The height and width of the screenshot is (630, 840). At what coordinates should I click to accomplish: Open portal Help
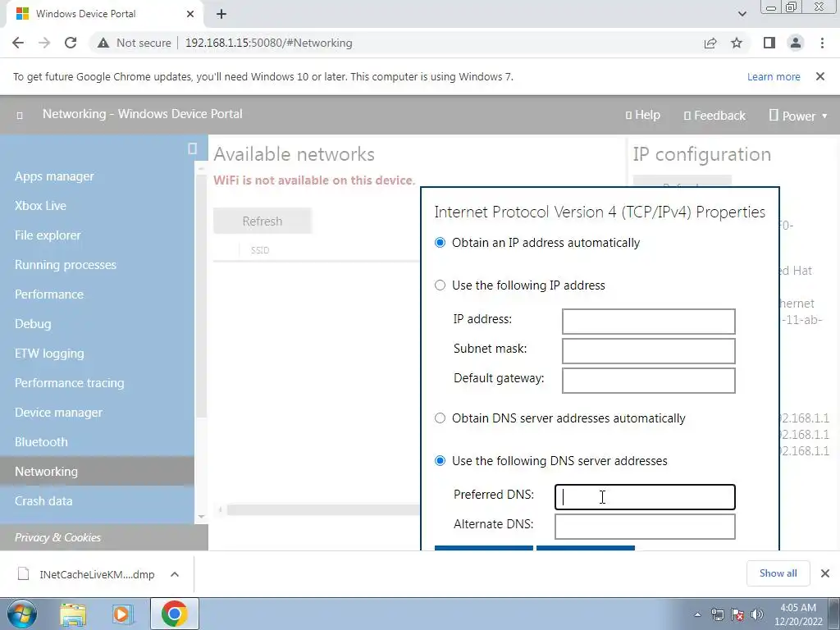click(643, 115)
